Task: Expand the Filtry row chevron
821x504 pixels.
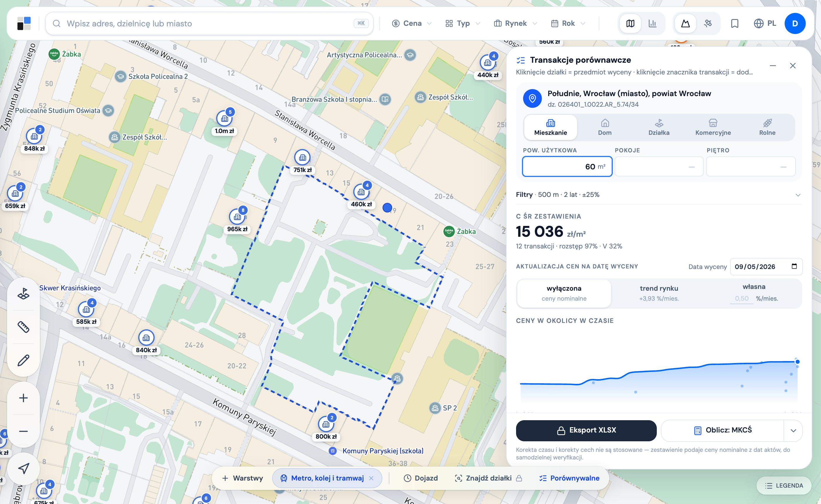Action: point(798,195)
